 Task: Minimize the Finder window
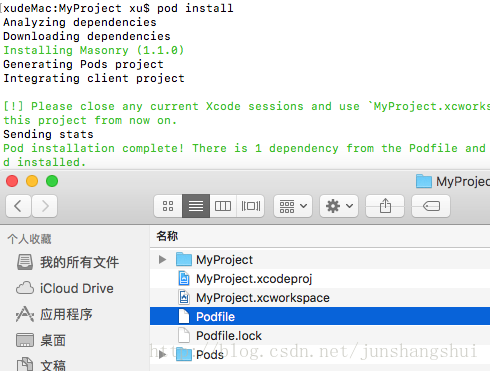click(x=32, y=181)
